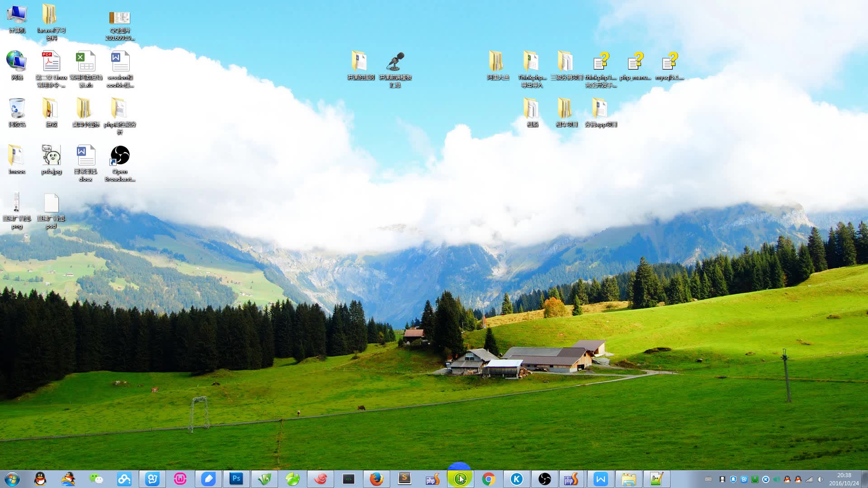Open Google Chrome from the taskbar
The width and height of the screenshot is (868, 488).
[488, 479]
